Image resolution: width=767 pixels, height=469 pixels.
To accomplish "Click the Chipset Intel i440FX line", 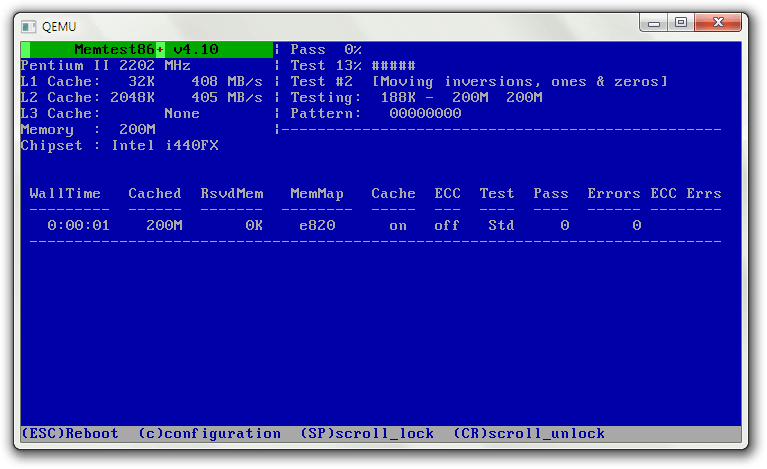I will 120,145.
